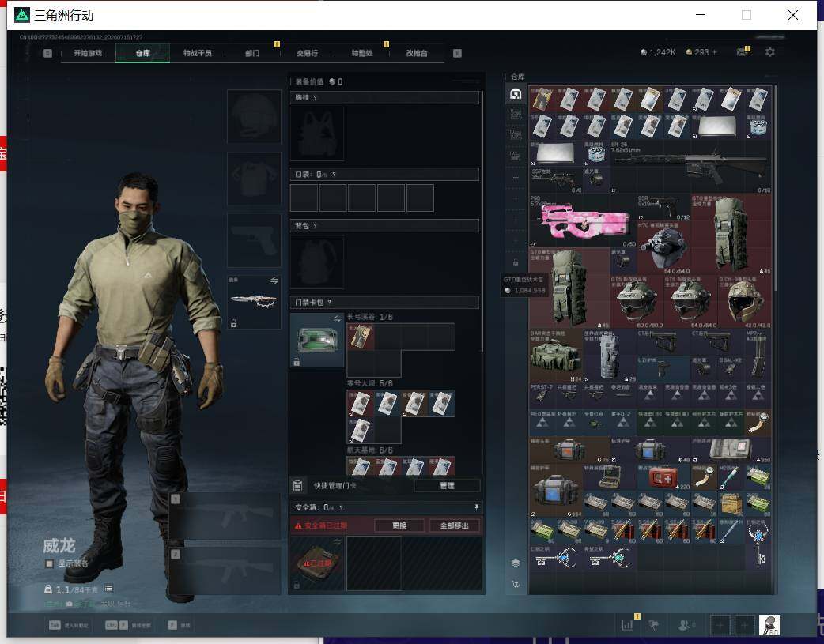
Task: Open the statistics bar-chart icon in bottom bar
Action: [627, 625]
